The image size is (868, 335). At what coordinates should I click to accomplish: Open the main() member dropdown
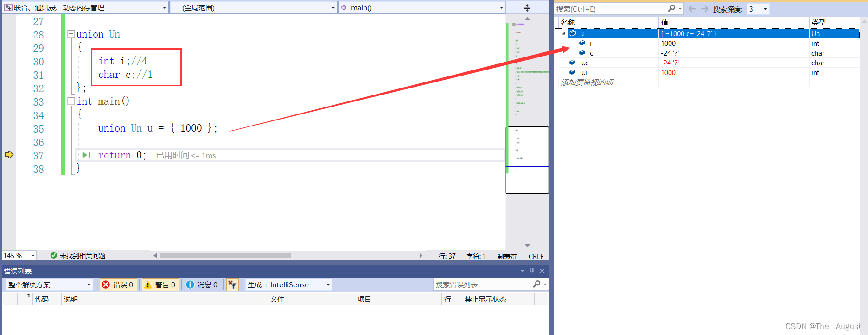(x=501, y=8)
